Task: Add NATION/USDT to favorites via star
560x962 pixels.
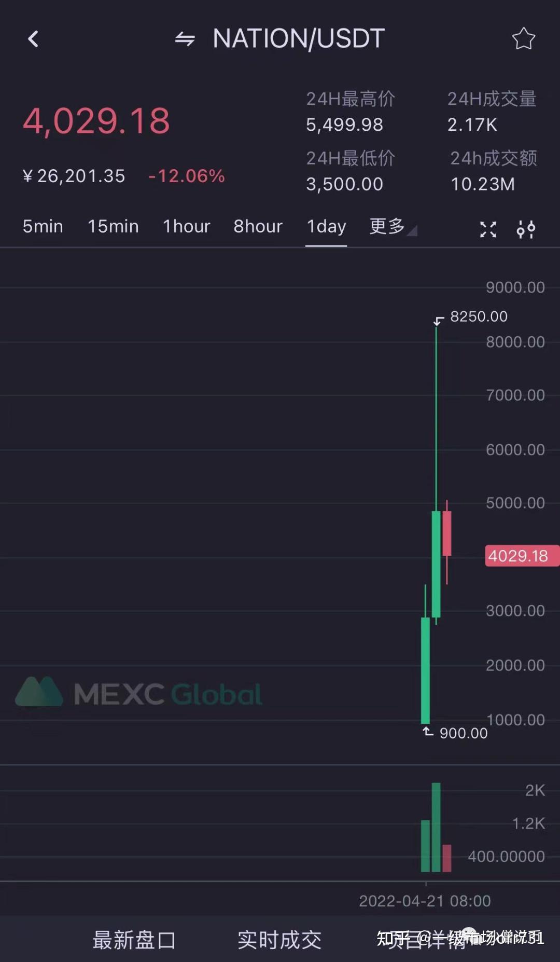Action: (x=523, y=39)
